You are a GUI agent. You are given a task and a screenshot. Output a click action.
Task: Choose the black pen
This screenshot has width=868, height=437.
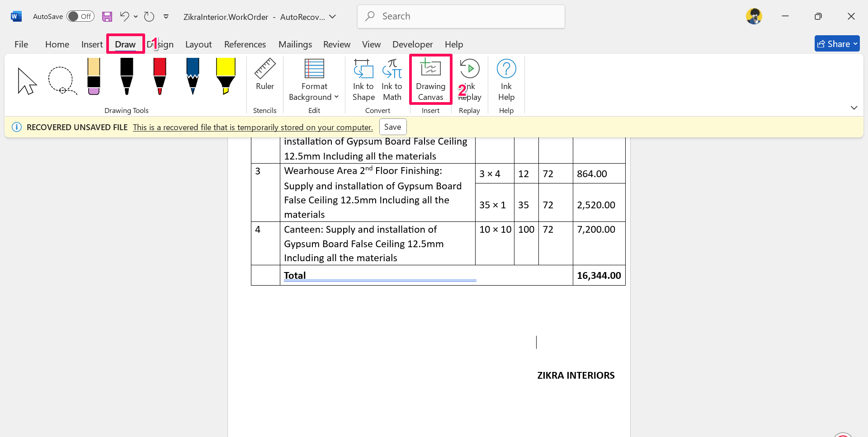click(x=127, y=76)
